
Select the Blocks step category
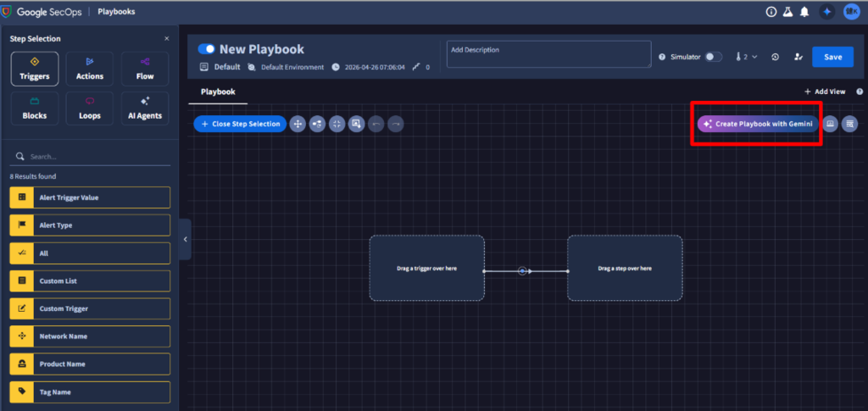(34, 108)
